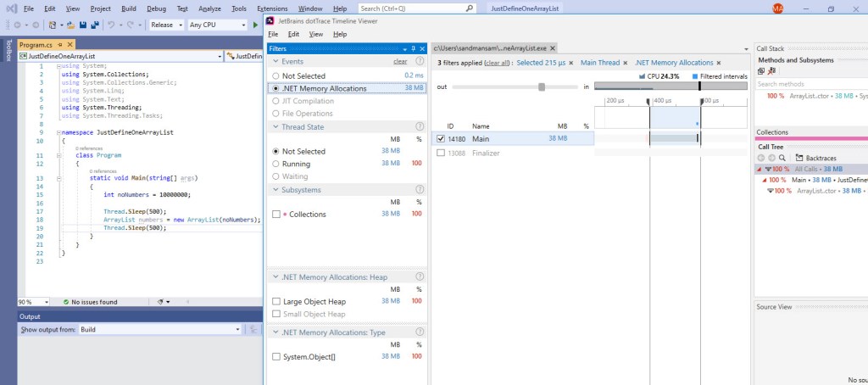Viewport: 868px width, 385px height.
Task: Open the Events section help icon
Action: (x=420, y=62)
